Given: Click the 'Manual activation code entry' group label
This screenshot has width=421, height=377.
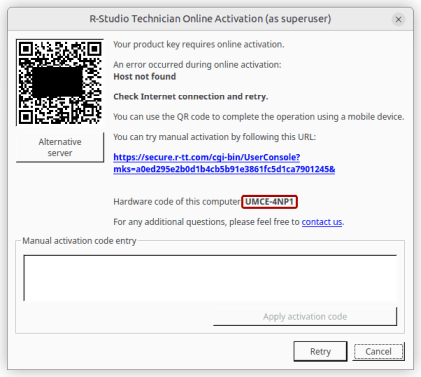Looking at the screenshot, I should click(79, 241).
